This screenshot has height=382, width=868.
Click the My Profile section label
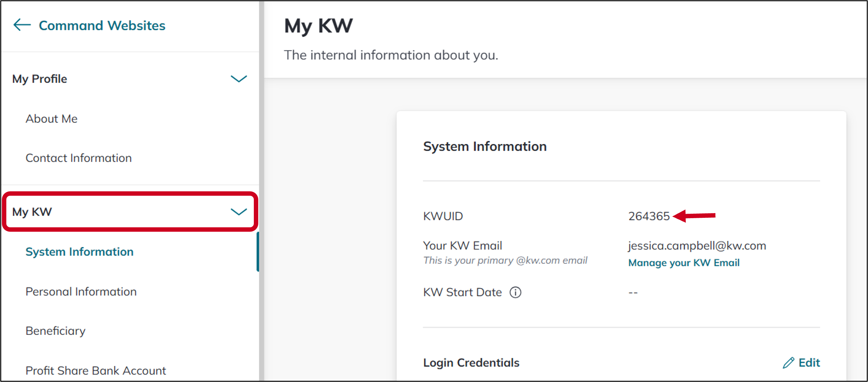point(40,79)
